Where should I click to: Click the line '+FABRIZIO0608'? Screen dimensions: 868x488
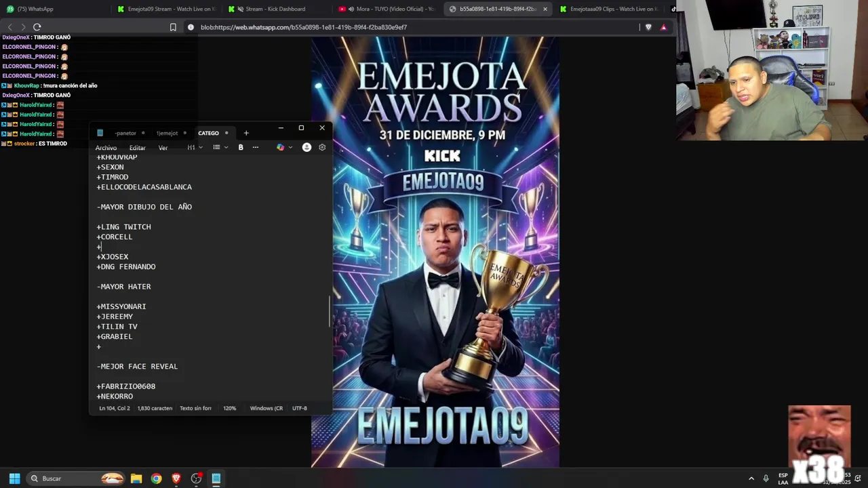pyautogui.click(x=126, y=386)
